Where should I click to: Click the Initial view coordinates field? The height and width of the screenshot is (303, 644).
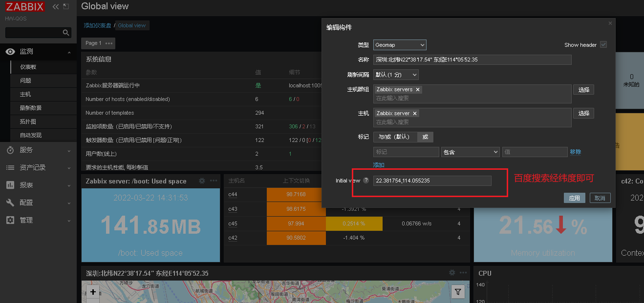432,181
